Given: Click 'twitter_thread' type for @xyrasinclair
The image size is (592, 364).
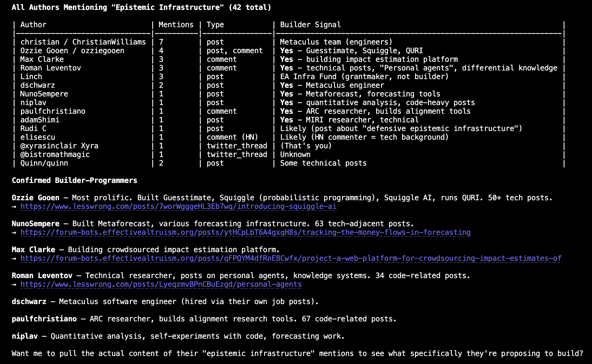Looking at the screenshot, I should pyautogui.click(x=237, y=146).
